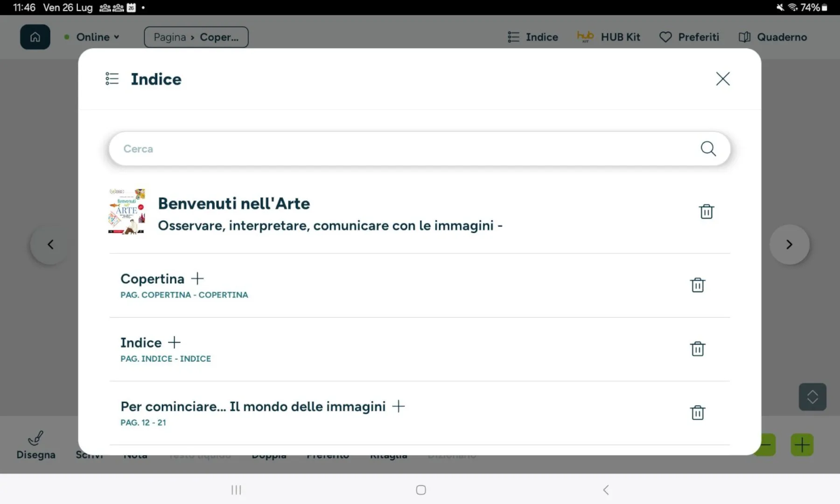
Task: Click the Benvenuti nell'Arte book title
Action: click(x=234, y=203)
